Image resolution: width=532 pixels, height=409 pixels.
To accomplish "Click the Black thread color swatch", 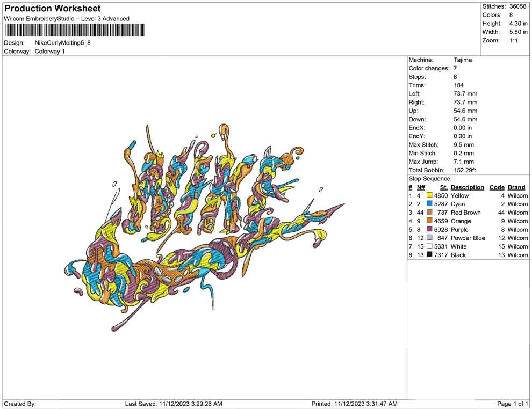I will click(429, 255).
